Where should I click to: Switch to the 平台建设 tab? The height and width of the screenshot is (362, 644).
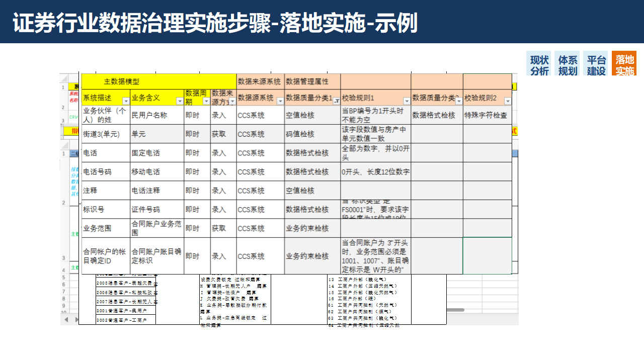pyautogui.click(x=596, y=64)
